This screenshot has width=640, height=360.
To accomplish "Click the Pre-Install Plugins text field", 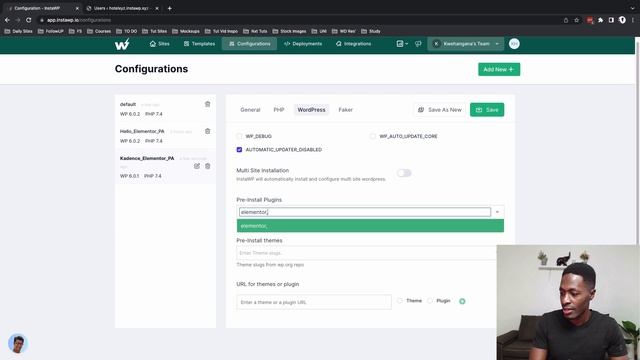I will coord(365,212).
